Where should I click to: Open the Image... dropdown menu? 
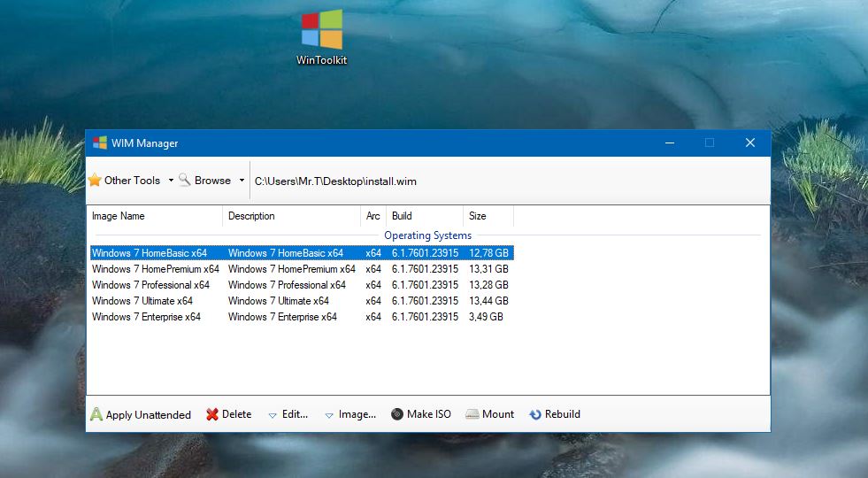pyautogui.click(x=350, y=414)
